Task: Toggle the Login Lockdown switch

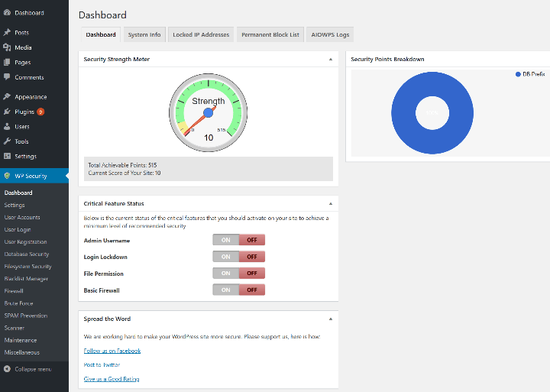Action: click(x=238, y=257)
